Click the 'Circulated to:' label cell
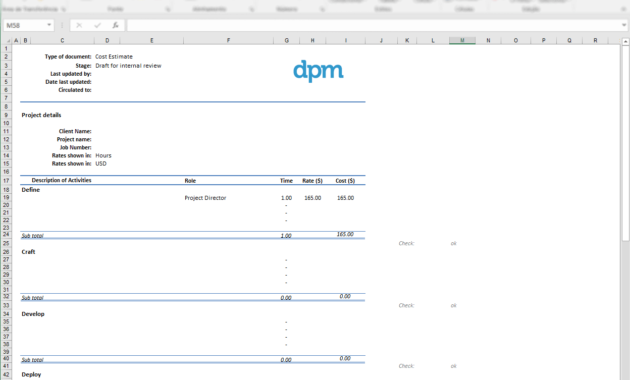 75,90
